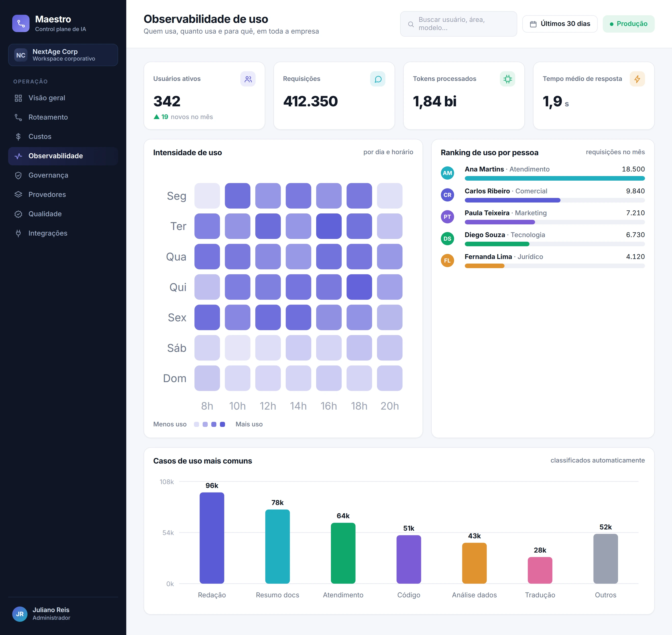The image size is (672, 635).
Task: Click the search magnifier icon
Action: [x=411, y=24]
